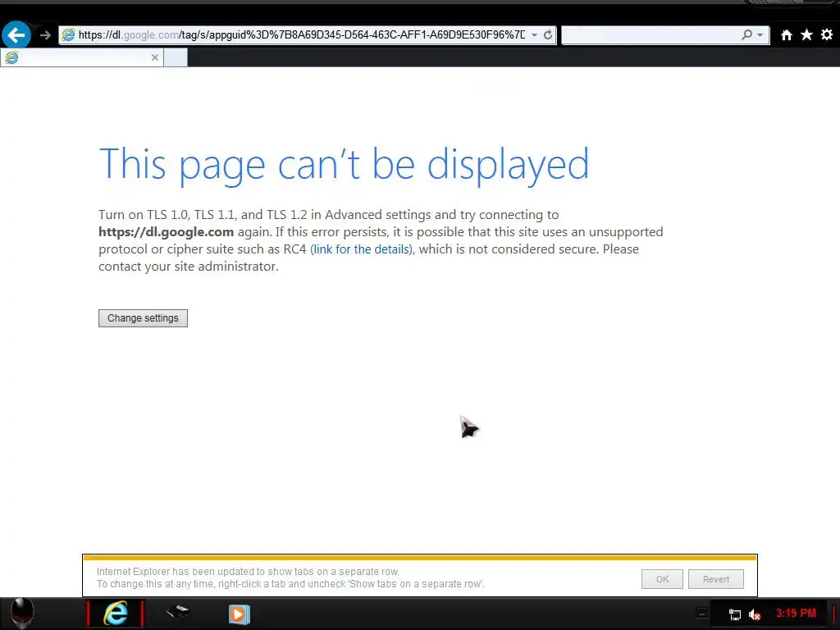Select the dl.google.com URL in address bar
This screenshot has width=840, height=630.
pos(302,34)
